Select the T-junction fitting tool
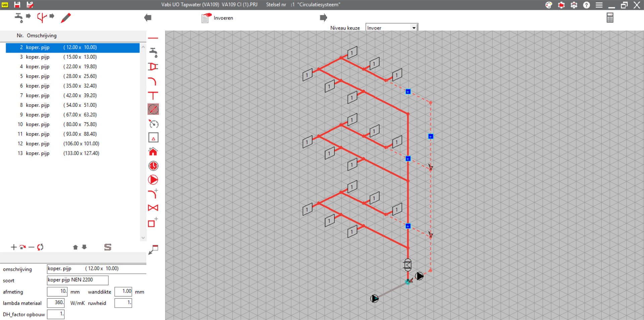Image resolution: width=644 pixels, height=320 pixels. [x=153, y=95]
